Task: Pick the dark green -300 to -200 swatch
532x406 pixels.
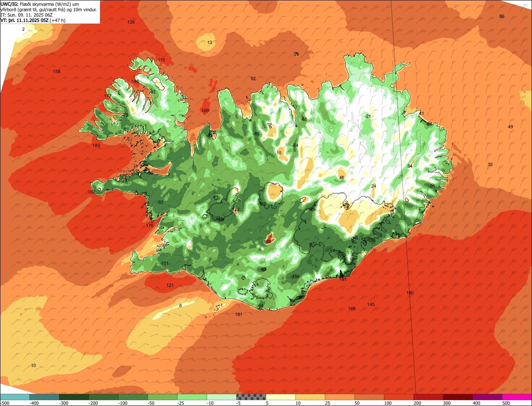Action: [74, 397]
